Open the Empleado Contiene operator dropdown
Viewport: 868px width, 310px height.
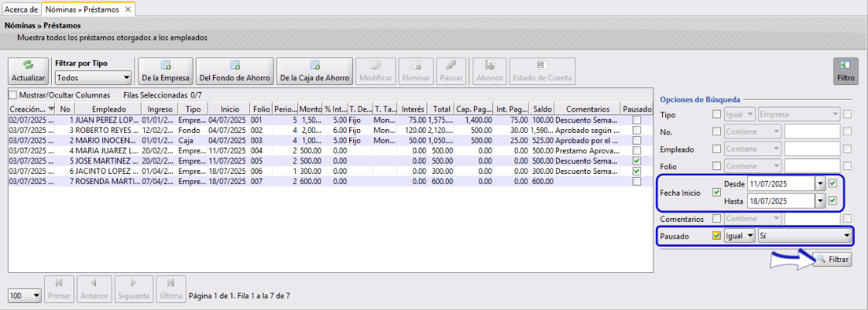[753, 148]
